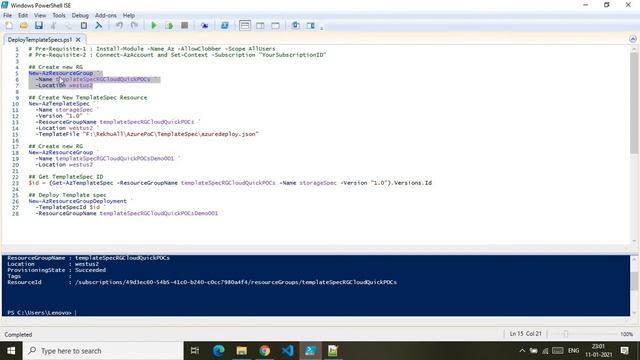
Task: Open Visual Studio Code from the taskbar
Action: 287,351
